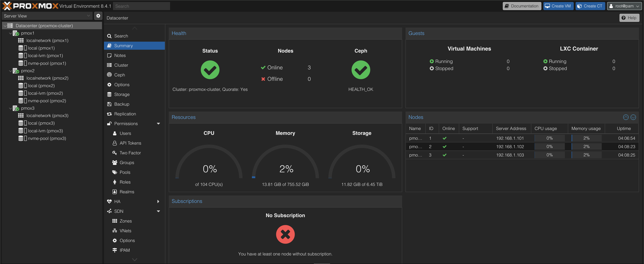Image resolution: width=644 pixels, height=264 pixels.
Task: Click the Ceph HEALTH_OK checkmark icon
Action: point(361,70)
